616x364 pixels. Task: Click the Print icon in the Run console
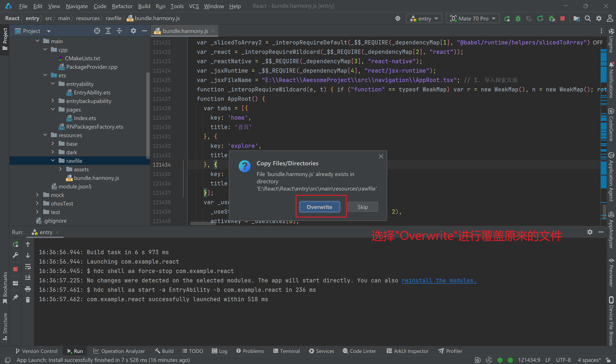[28, 289]
